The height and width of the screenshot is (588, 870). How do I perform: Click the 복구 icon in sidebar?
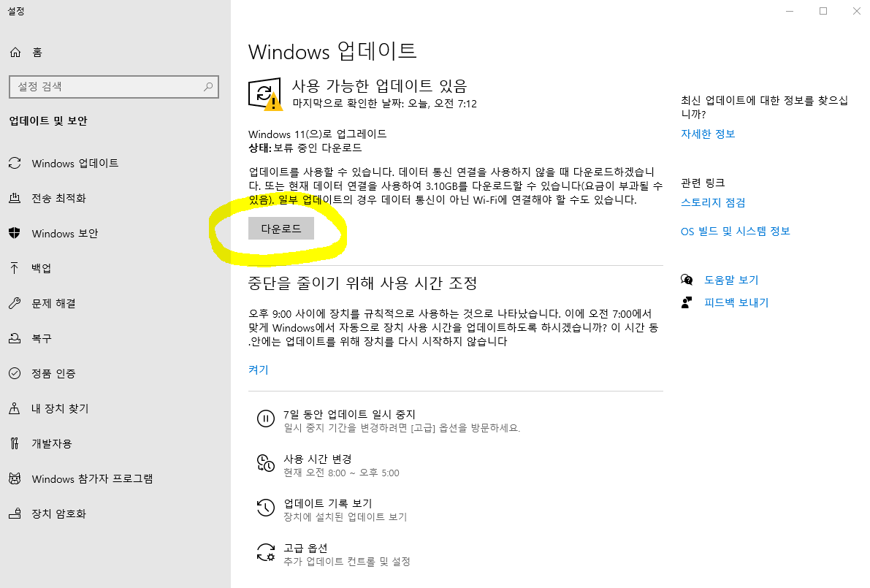[x=15, y=338]
